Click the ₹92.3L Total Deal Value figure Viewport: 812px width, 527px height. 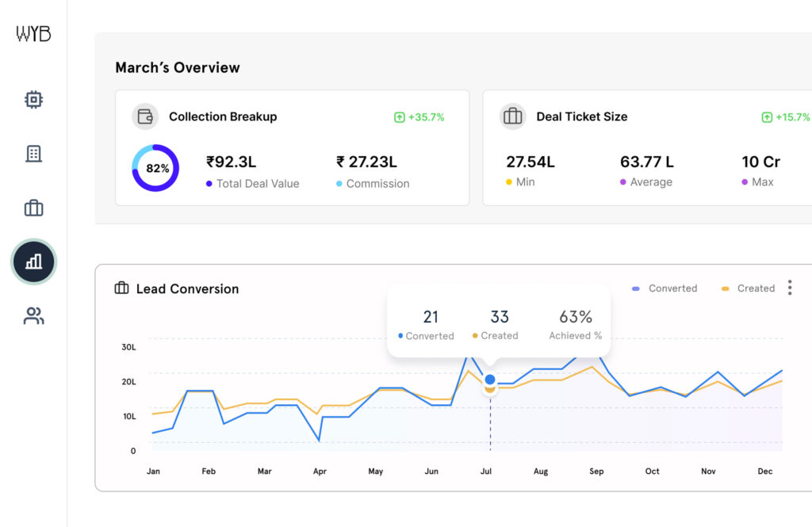[231, 162]
